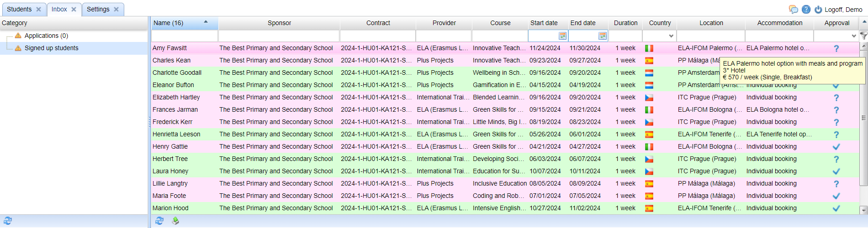Click the export icon with green arrow
The image size is (868, 228).
pos(175,221)
